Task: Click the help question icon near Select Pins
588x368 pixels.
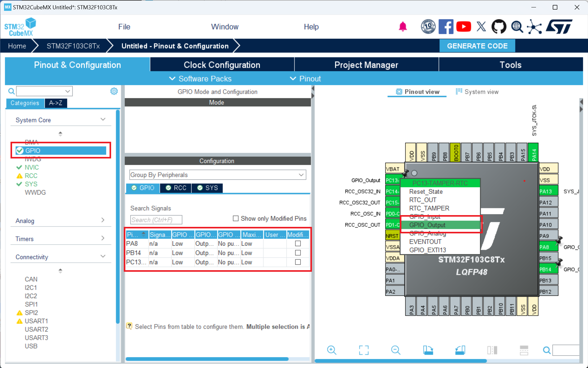Action: tap(129, 326)
